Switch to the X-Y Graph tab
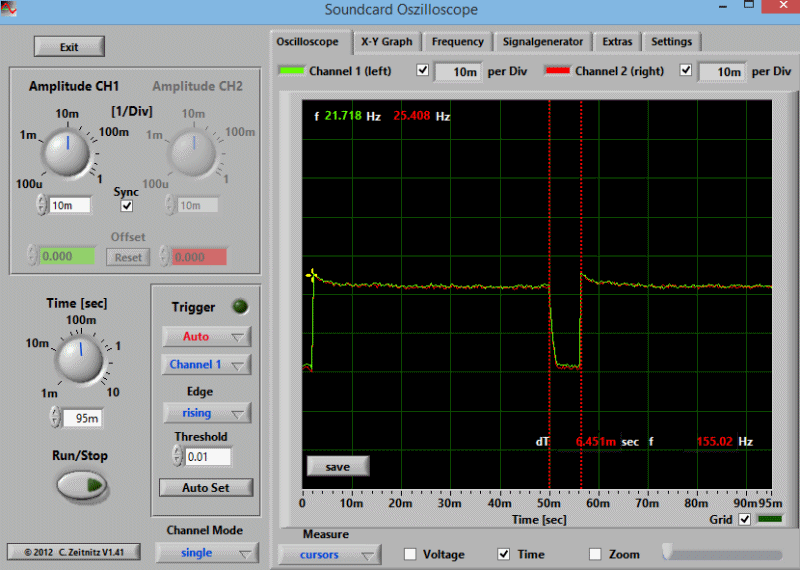800x570 pixels. click(387, 42)
